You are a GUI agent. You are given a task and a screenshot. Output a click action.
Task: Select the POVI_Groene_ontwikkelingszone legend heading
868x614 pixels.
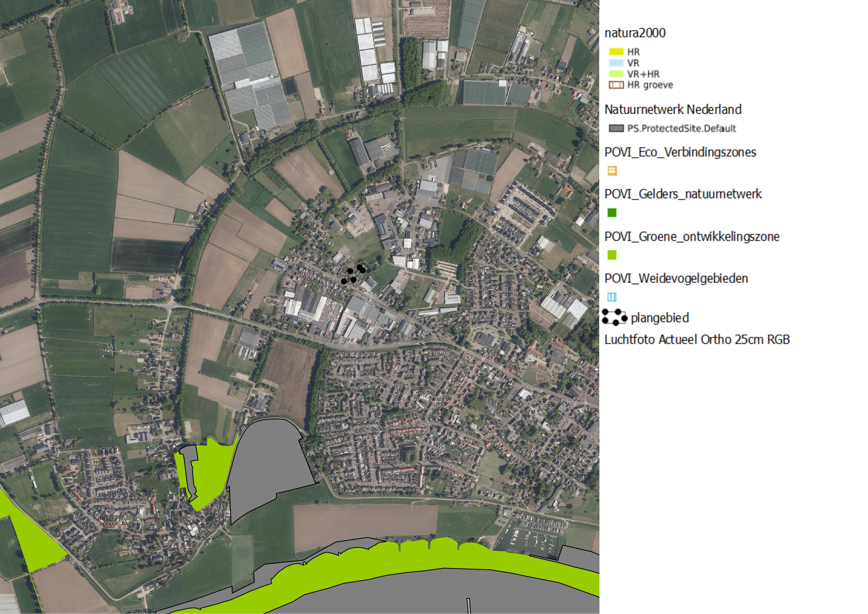(x=692, y=237)
